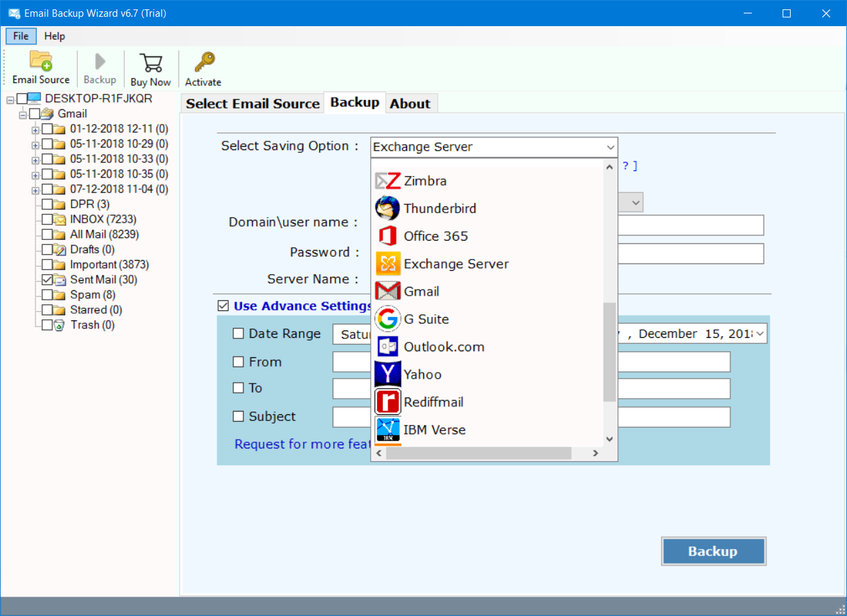Image resolution: width=847 pixels, height=616 pixels.
Task: Click the Starred folder icon
Action: (60, 310)
